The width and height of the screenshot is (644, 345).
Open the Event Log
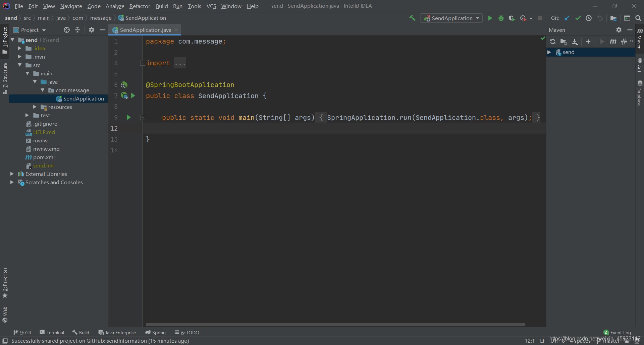point(617,332)
